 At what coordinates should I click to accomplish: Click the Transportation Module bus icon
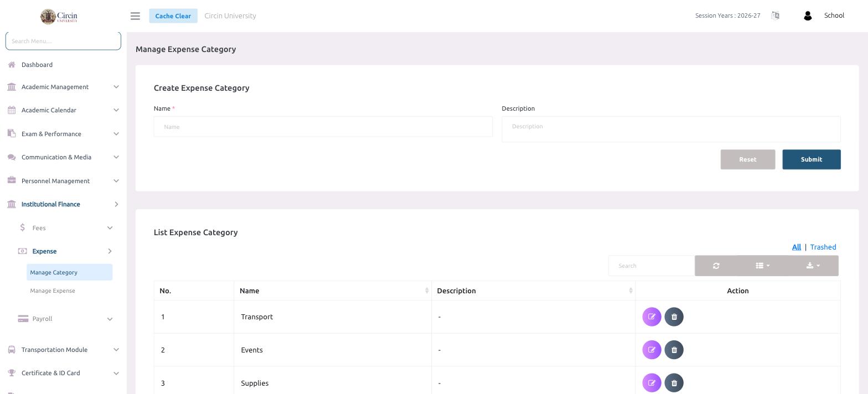pos(12,350)
